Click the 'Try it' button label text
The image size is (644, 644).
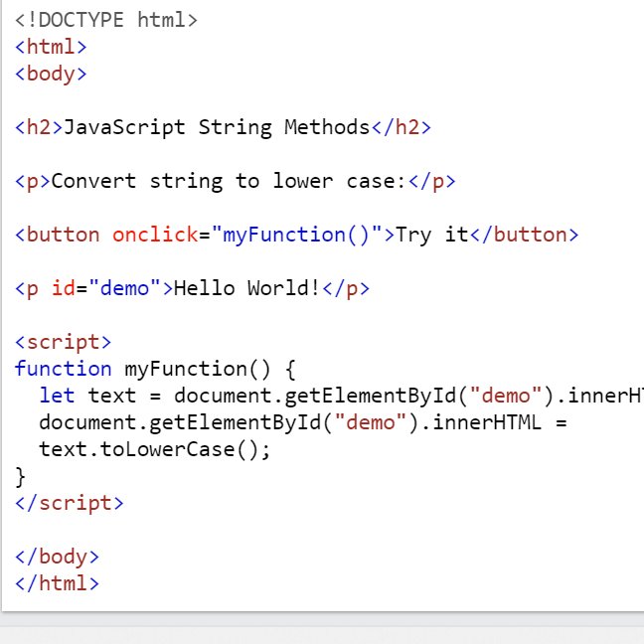[431, 235]
